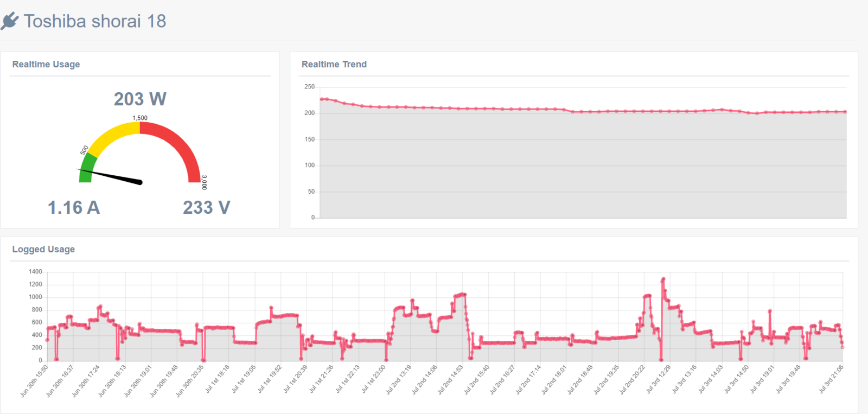
Task: Click the 'Jun 30th 15:50' time label
Action: 34,381
